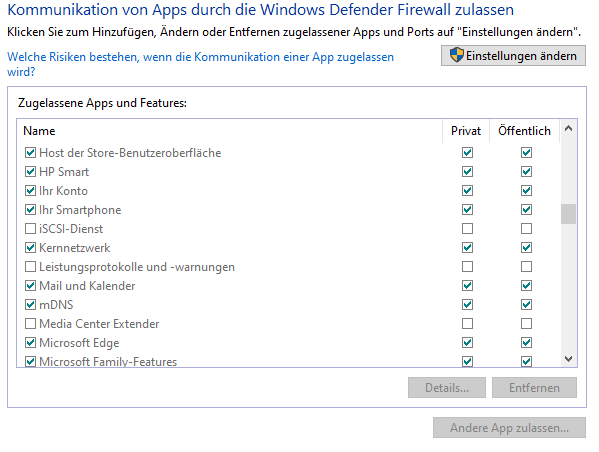The width and height of the screenshot is (599, 452).
Task: Uncheck Kernnetzwerk Öffentlich checkbox
Action: [x=526, y=248]
